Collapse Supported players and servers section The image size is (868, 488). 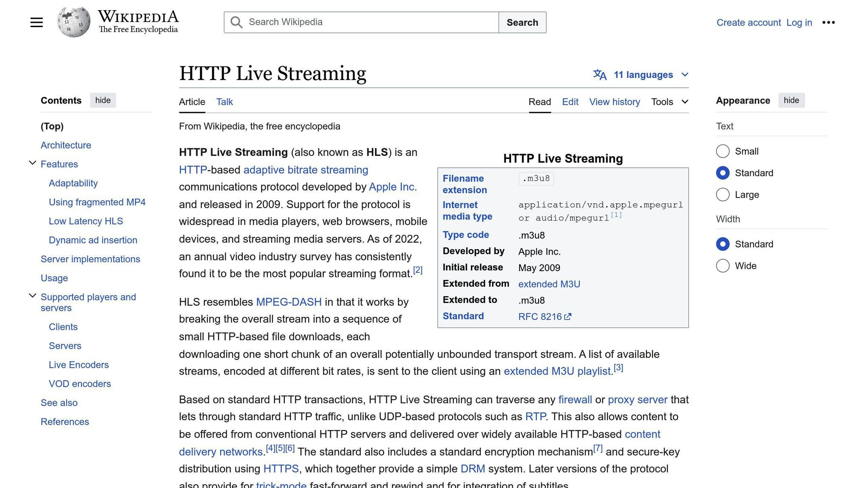32,296
